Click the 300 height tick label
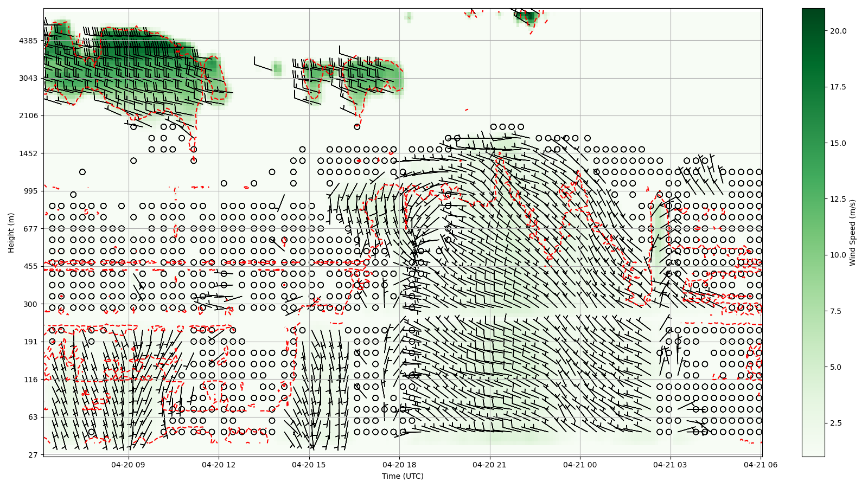Screen dimensions: 868x488 (x=30, y=304)
